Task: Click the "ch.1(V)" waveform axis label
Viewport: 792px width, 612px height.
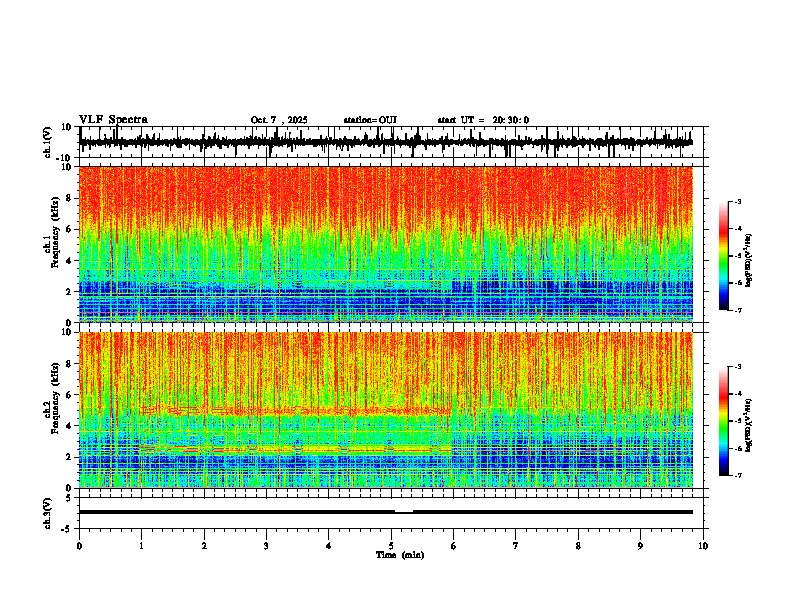Action: [x=48, y=142]
